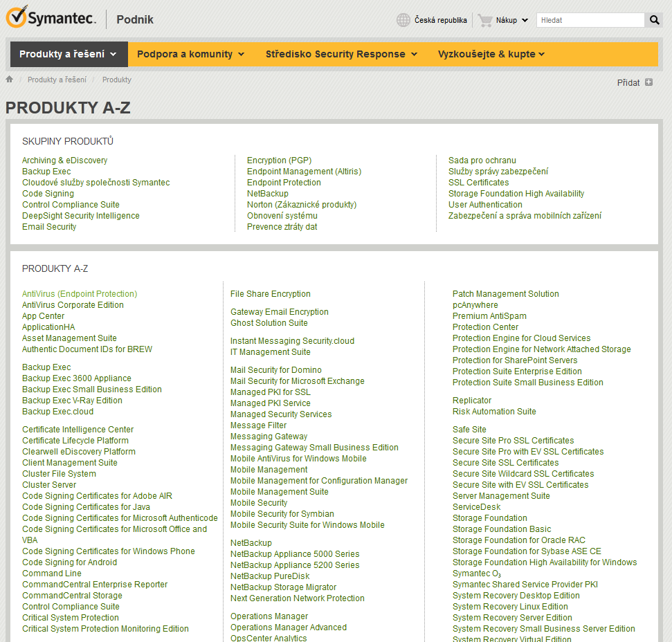Open Archiving & eDiscovery group
This screenshot has height=642, width=672.
click(x=65, y=160)
